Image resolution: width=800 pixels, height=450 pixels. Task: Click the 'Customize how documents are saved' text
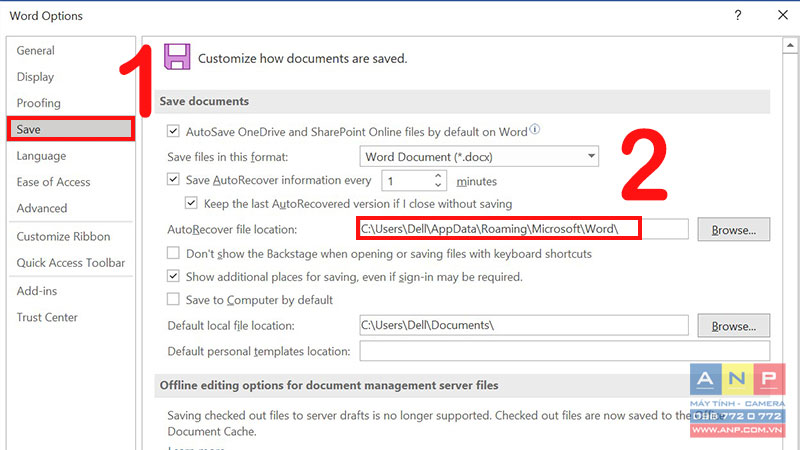pos(303,59)
